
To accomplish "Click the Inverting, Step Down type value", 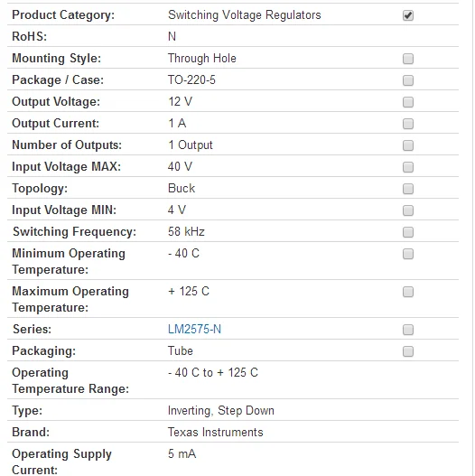I will click(x=221, y=411).
